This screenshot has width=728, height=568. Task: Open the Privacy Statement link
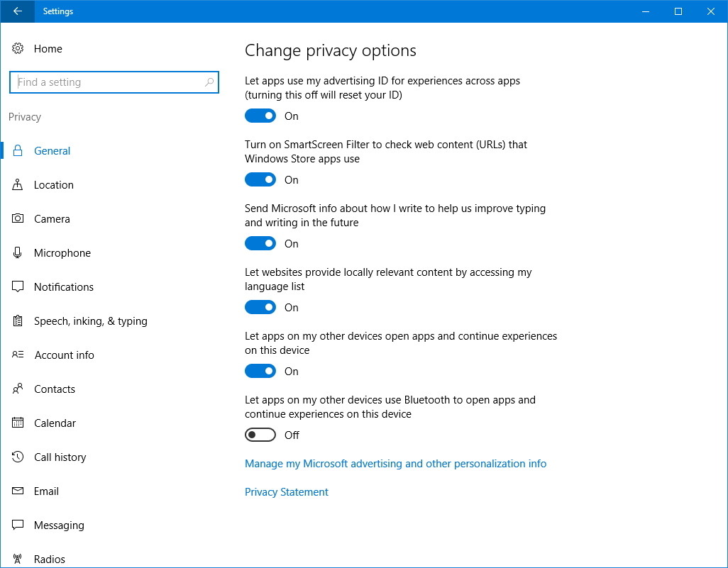[286, 491]
